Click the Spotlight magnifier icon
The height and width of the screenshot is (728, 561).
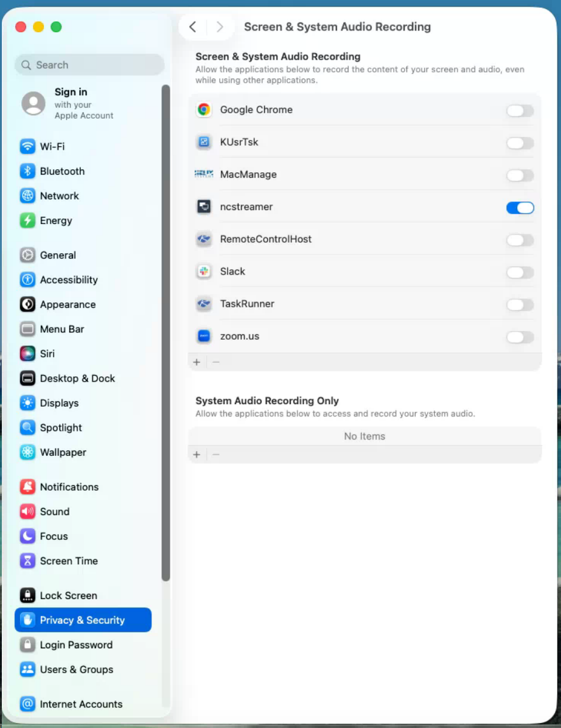tap(27, 427)
